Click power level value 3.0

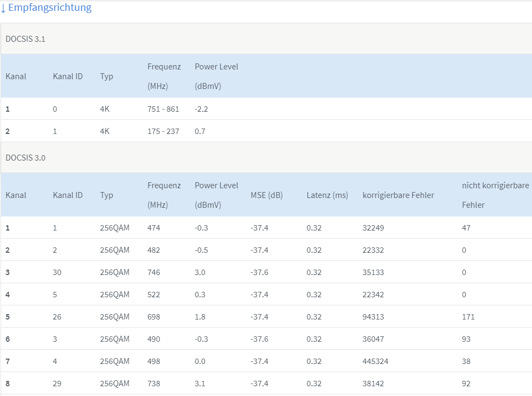coord(200,272)
